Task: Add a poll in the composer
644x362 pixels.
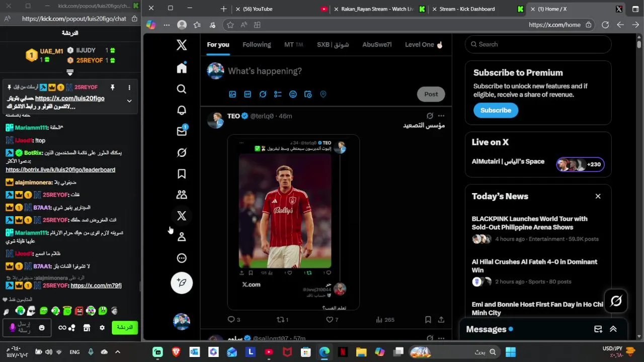Action: [278, 94]
